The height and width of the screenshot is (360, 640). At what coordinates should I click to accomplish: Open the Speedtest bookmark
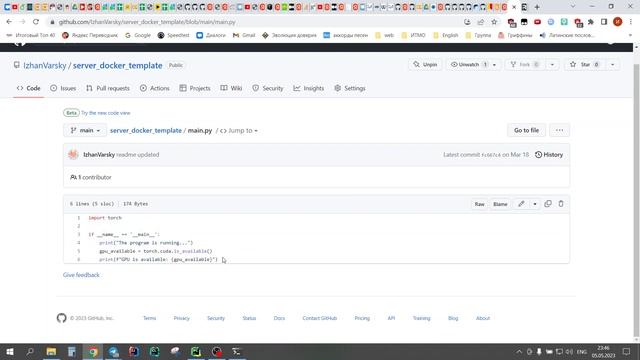click(173, 36)
